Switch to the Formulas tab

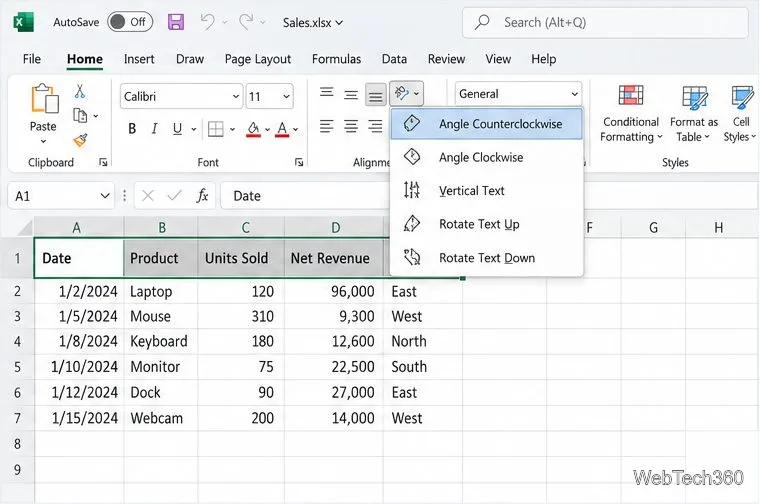coord(336,59)
